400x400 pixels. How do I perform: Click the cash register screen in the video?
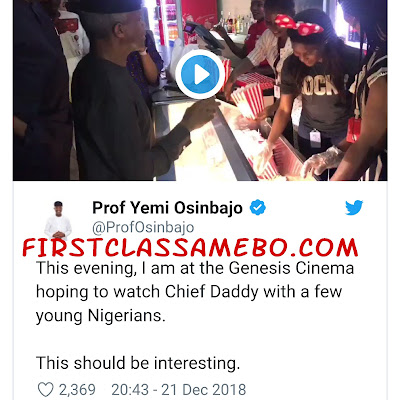pos(204,34)
